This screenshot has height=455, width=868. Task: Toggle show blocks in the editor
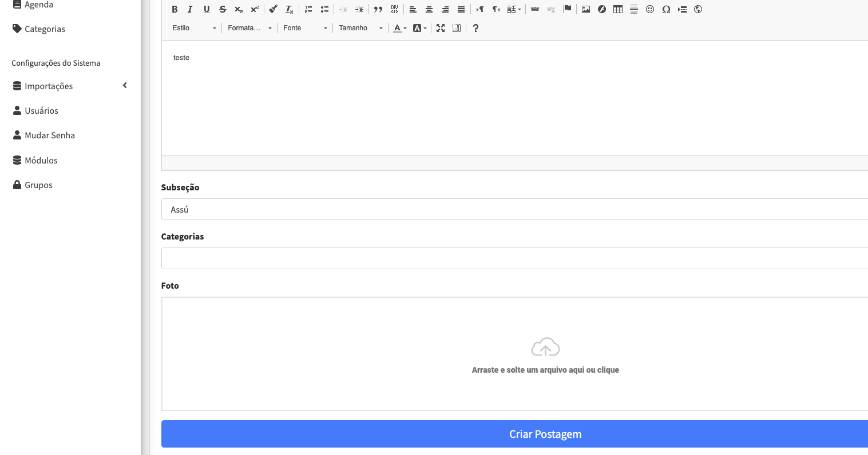coord(457,28)
